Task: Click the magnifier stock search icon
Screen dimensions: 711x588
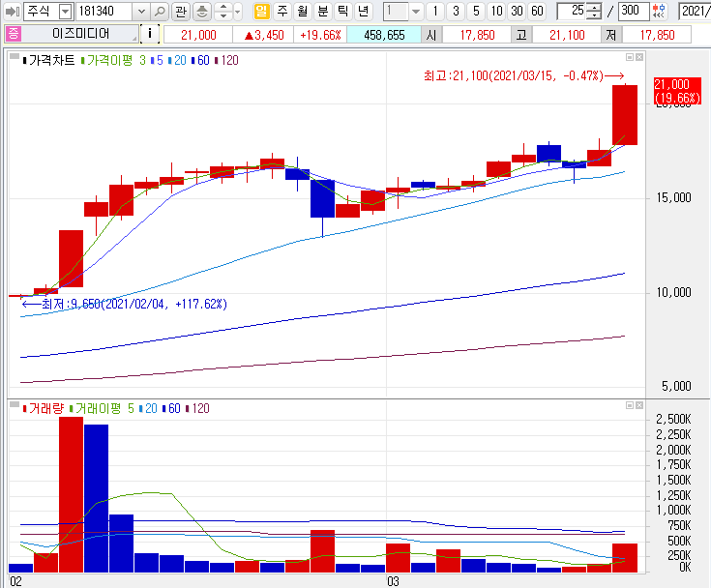Action: click(x=160, y=12)
